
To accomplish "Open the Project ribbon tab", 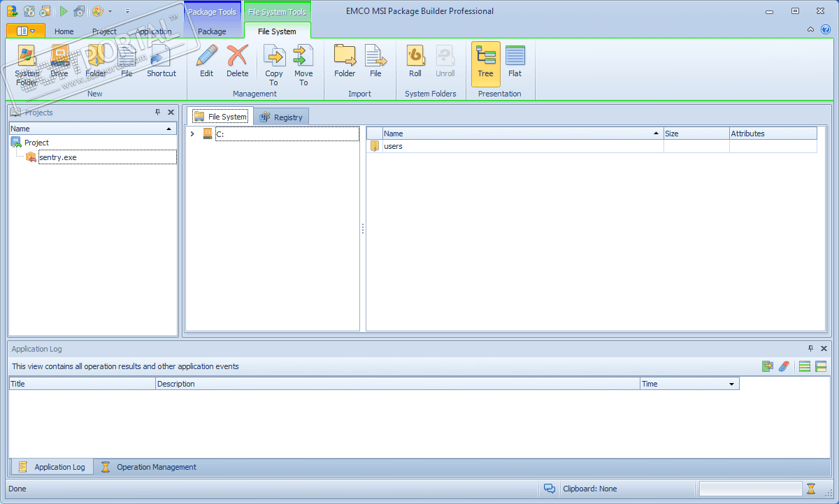I will (x=105, y=31).
